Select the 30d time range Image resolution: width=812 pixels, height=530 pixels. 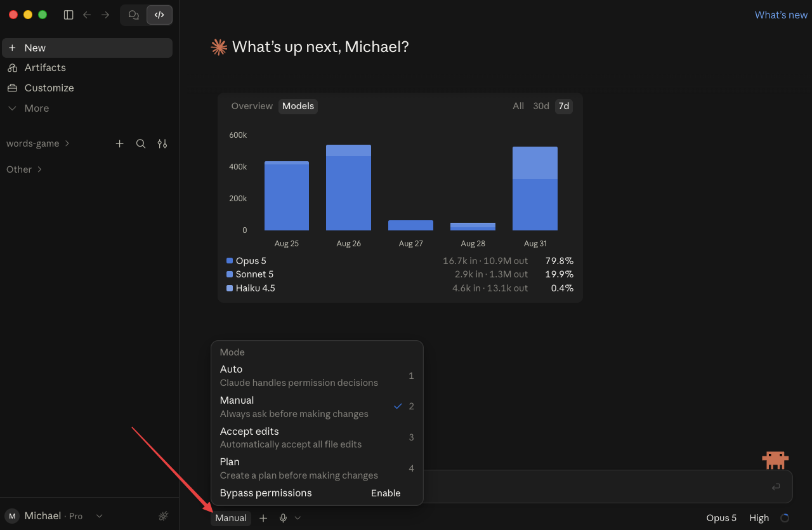(541, 106)
